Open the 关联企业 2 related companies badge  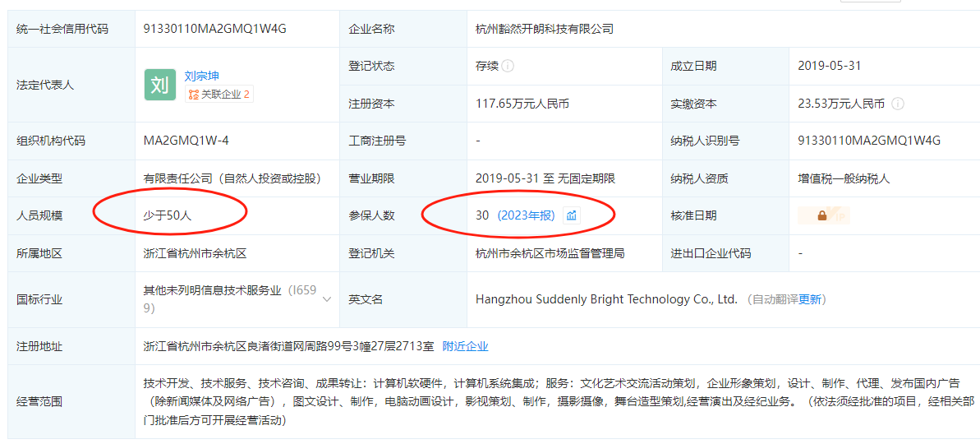point(219,95)
